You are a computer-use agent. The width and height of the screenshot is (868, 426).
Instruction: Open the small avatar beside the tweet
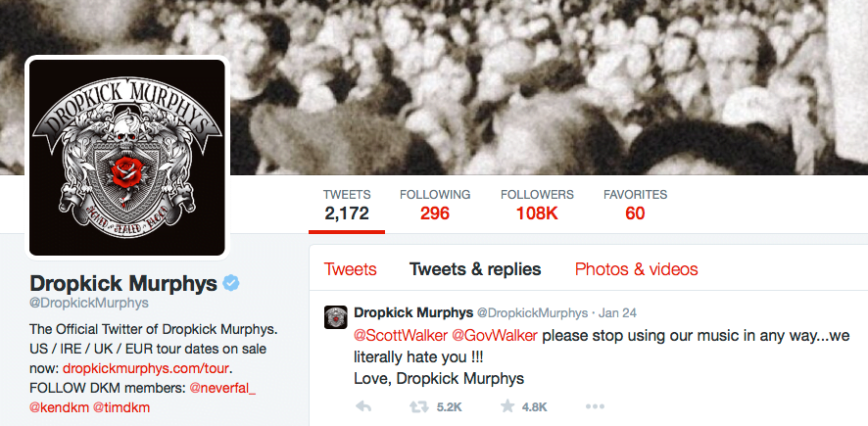335,317
